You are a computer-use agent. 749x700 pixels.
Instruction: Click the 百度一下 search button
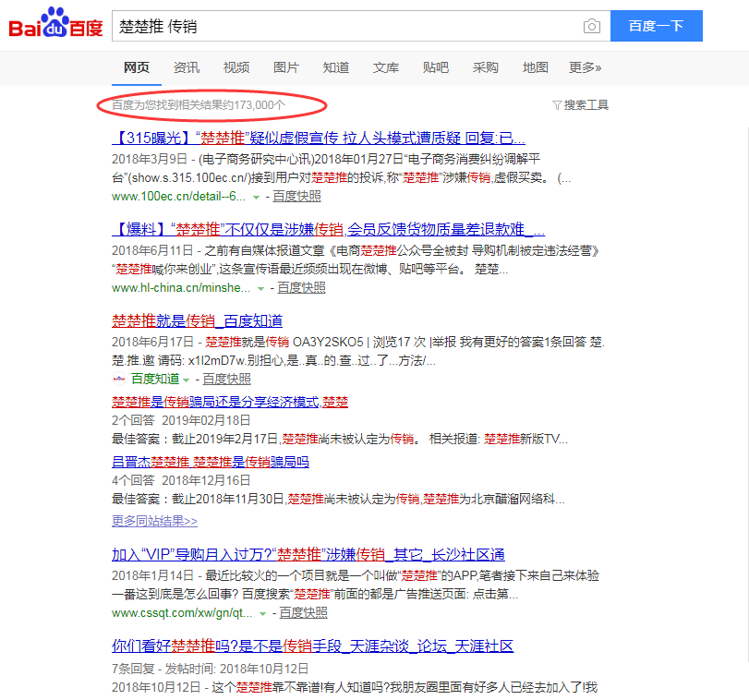click(x=657, y=26)
